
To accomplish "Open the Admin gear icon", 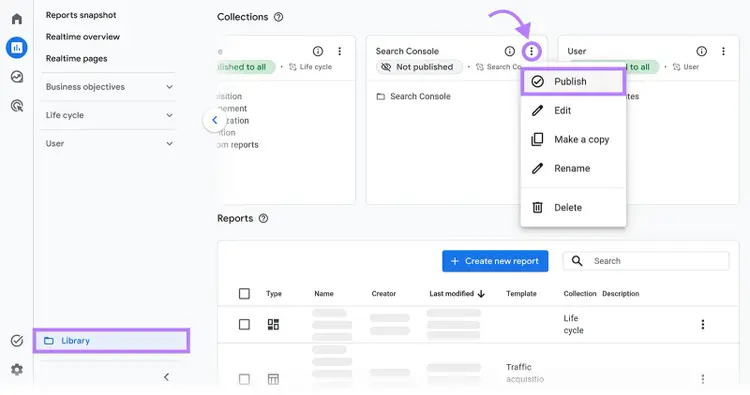I will click(17, 369).
